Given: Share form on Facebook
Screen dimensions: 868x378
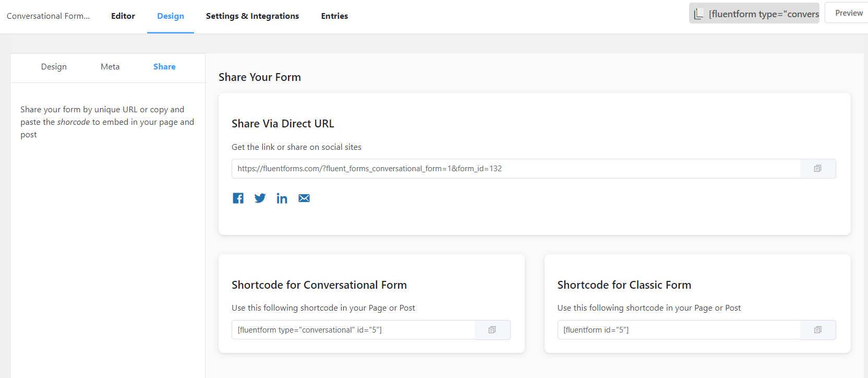Looking at the screenshot, I should pyautogui.click(x=238, y=198).
